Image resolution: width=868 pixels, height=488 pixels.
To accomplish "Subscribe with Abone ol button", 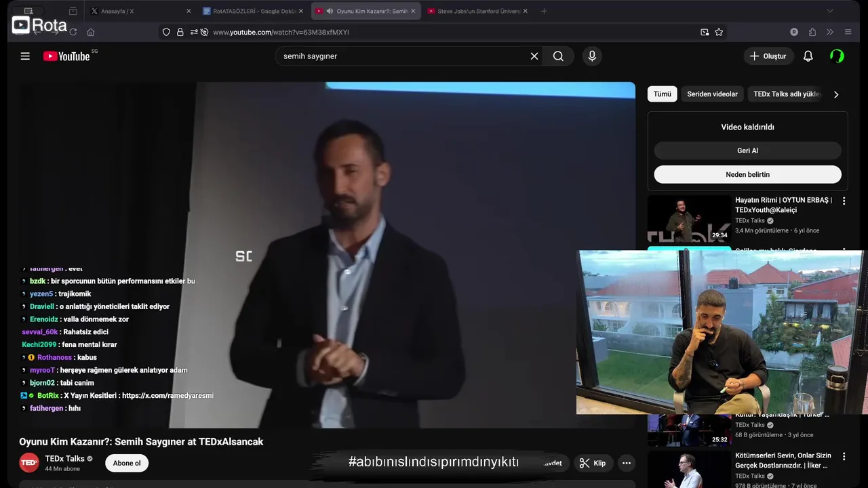I will [127, 464].
